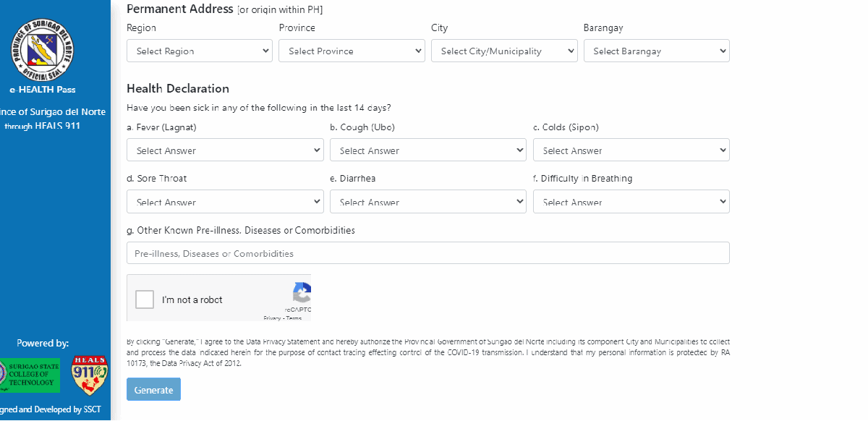The image size is (868, 421).
Task: Focus the Pre-illness, Diseases or Comorbidities field
Action: [x=427, y=253]
